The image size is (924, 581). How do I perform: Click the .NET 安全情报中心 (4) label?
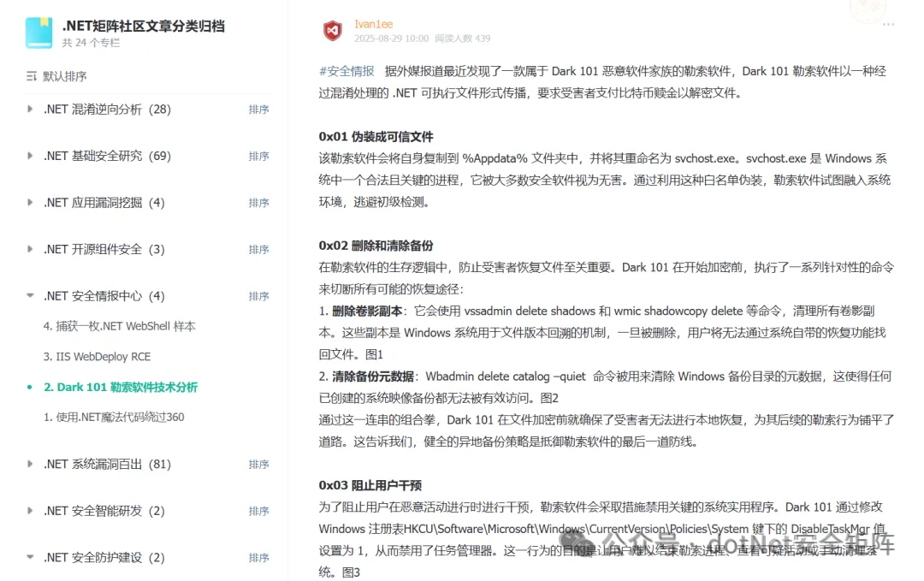pyautogui.click(x=104, y=295)
